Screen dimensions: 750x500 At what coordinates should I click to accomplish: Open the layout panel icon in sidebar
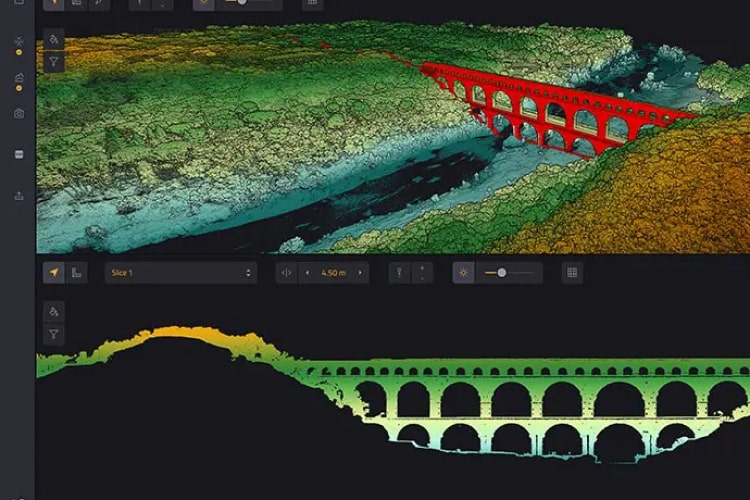(x=19, y=154)
